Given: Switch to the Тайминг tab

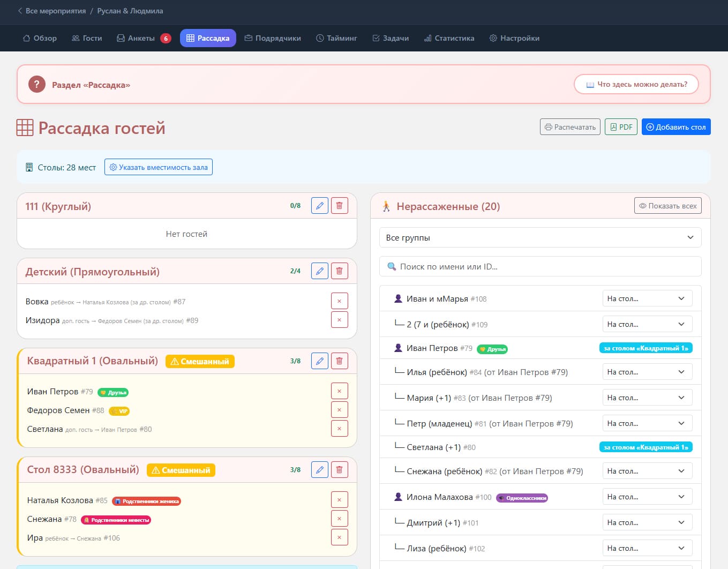Looking at the screenshot, I should coord(336,38).
